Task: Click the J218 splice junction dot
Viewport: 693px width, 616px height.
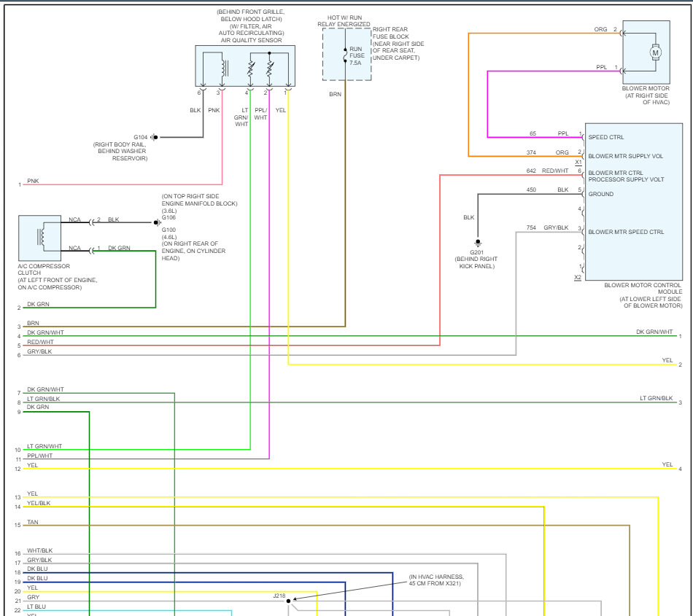Action: [x=289, y=601]
